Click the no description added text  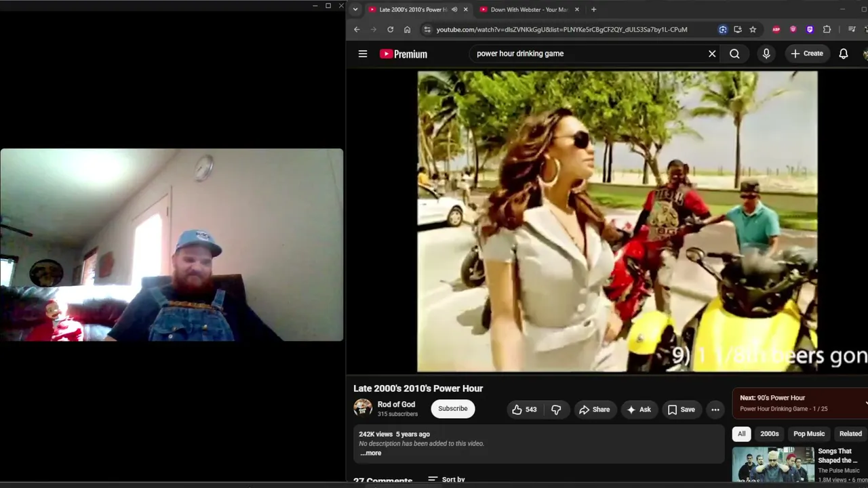click(421, 443)
